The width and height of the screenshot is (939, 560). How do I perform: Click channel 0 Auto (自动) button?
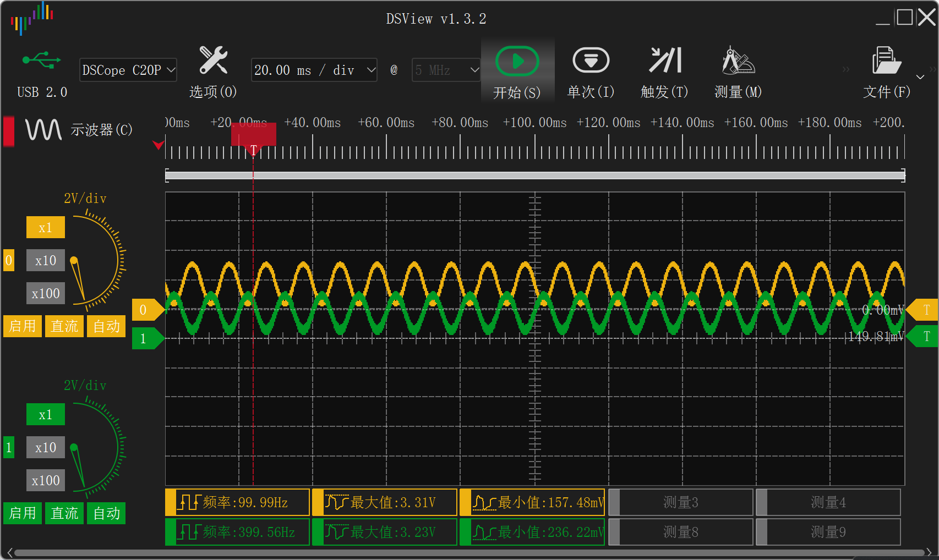[x=106, y=326]
